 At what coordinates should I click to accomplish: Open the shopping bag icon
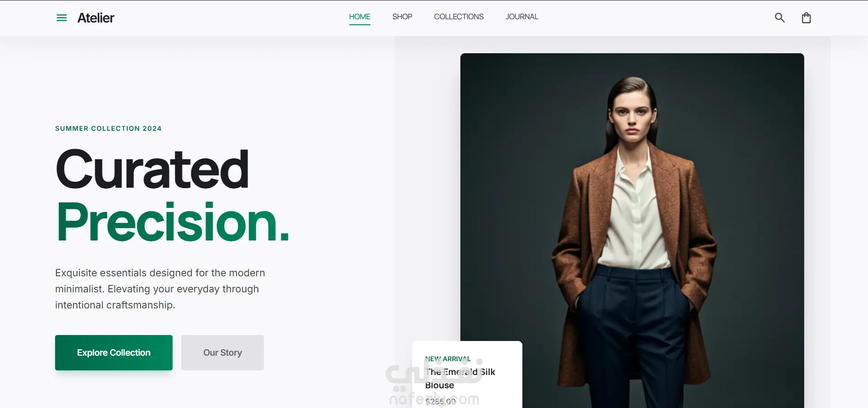[x=806, y=18]
